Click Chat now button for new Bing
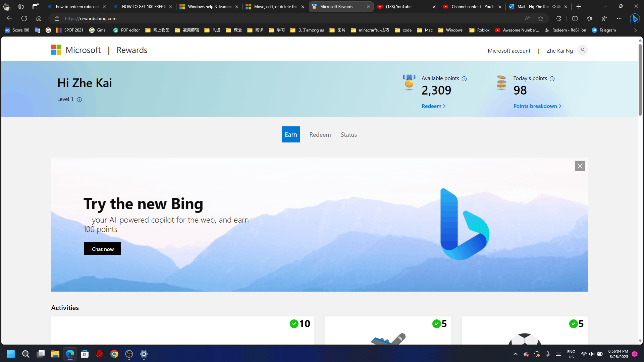The width and height of the screenshot is (644, 362). [x=103, y=248]
